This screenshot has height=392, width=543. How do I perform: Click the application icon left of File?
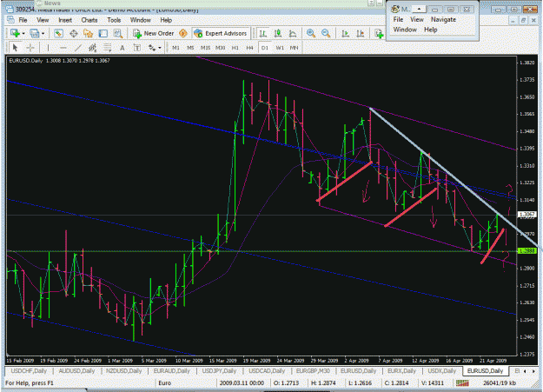(10, 20)
